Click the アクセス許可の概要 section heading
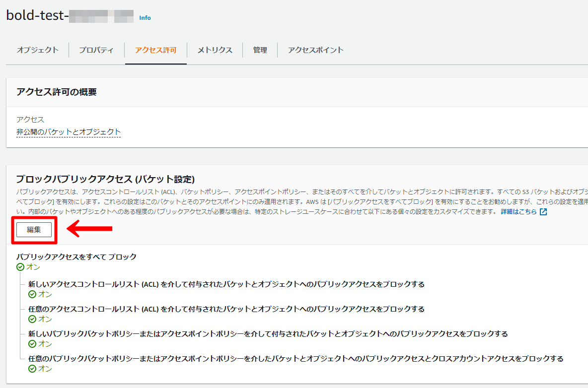This screenshot has width=588, height=388. tap(56, 92)
